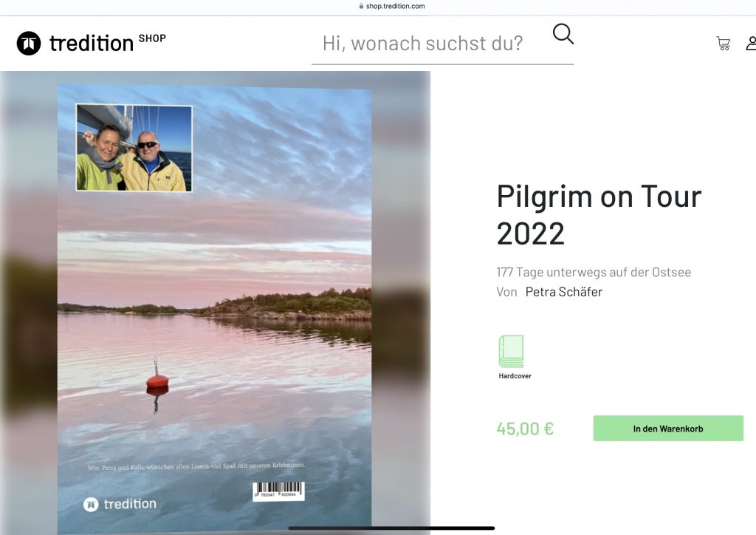Click the lock icon in address bar
756x535 pixels.
point(361,6)
